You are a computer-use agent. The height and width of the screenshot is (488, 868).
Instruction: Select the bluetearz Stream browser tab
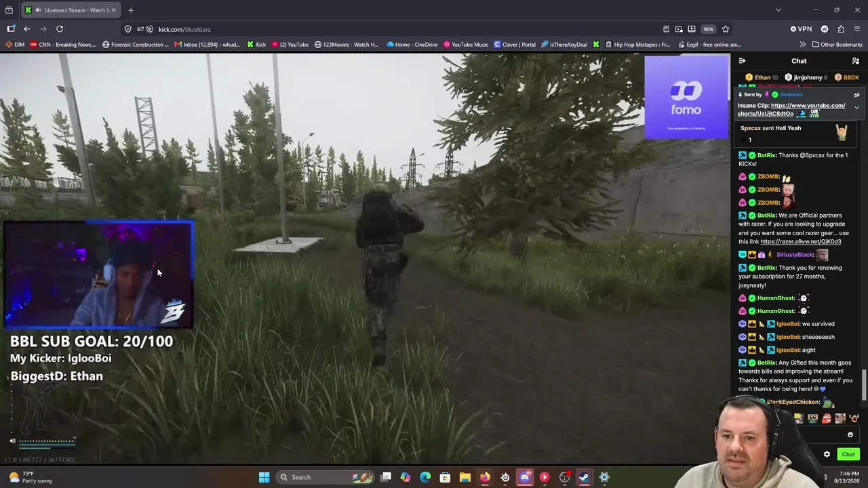(71, 10)
